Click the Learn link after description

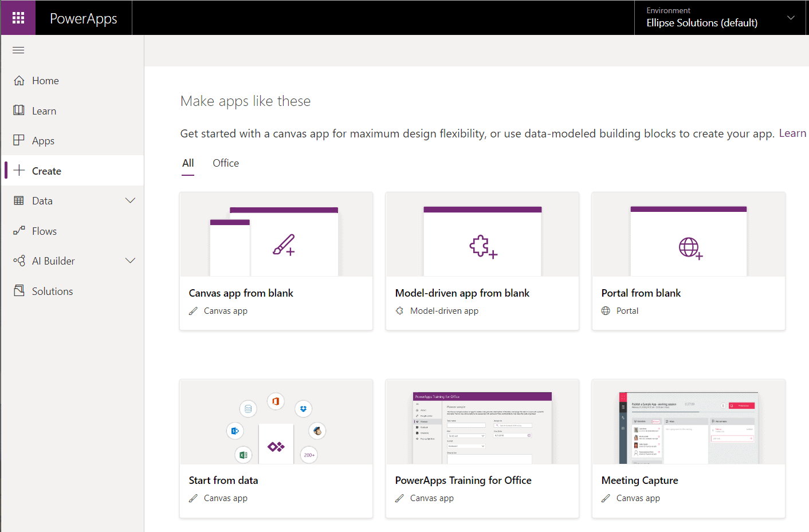792,133
